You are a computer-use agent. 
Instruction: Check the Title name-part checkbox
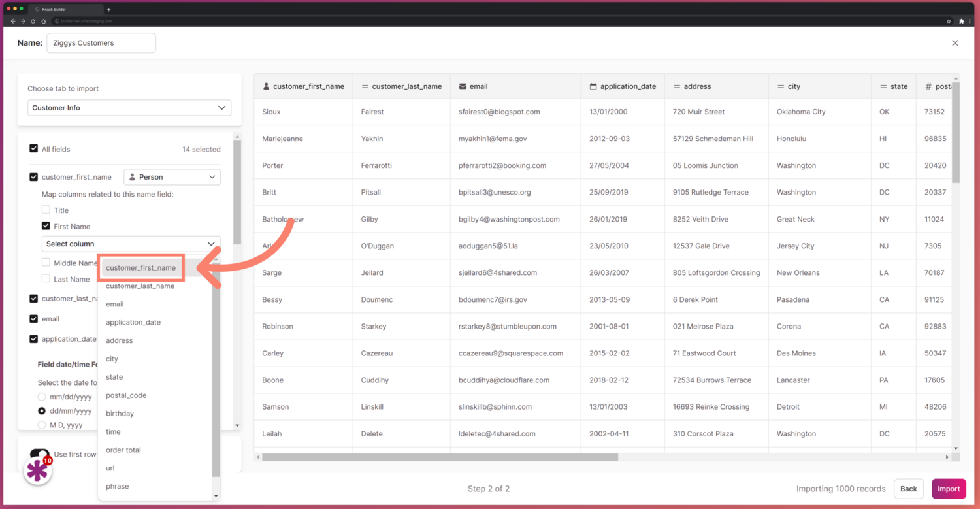click(46, 210)
